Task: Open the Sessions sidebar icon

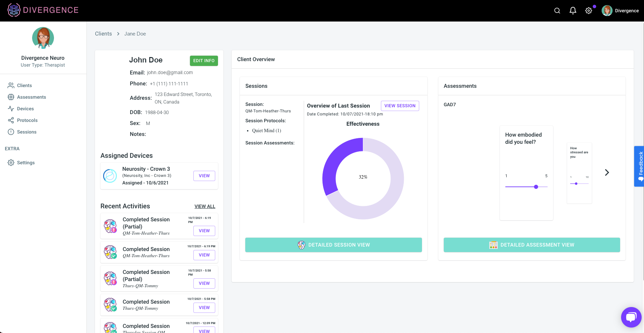Action: pos(11,132)
